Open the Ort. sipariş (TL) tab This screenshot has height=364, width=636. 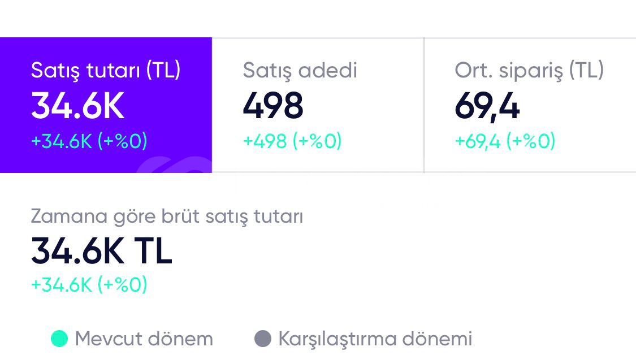click(529, 71)
